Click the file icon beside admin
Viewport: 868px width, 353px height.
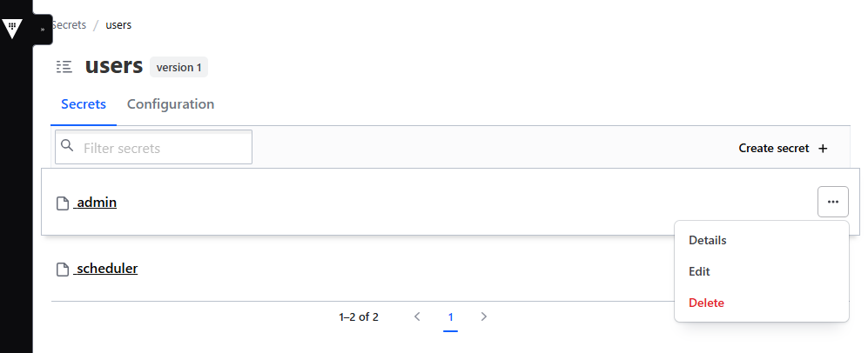63,203
